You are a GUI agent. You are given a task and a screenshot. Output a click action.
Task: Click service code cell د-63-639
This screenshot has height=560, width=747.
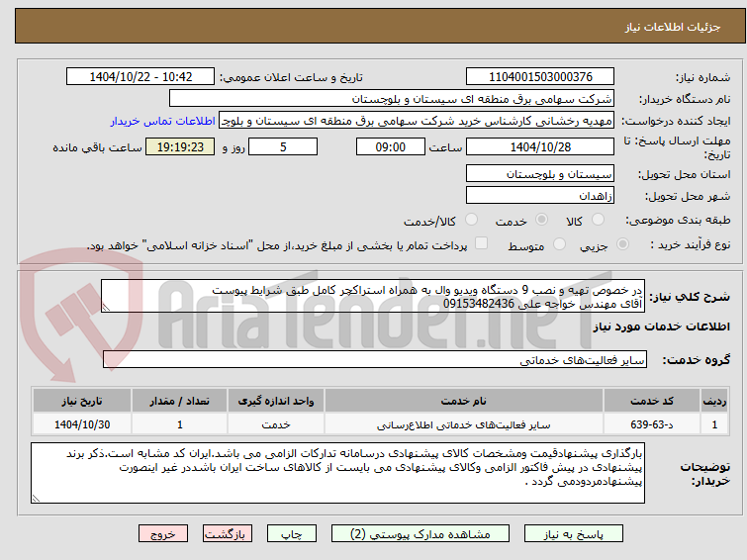[x=651, y=424]
